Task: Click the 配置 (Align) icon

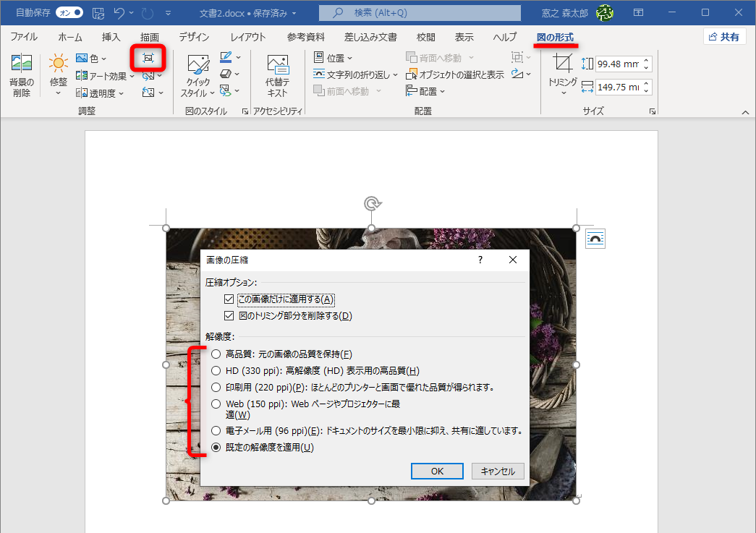Action: tap(411, 90)
